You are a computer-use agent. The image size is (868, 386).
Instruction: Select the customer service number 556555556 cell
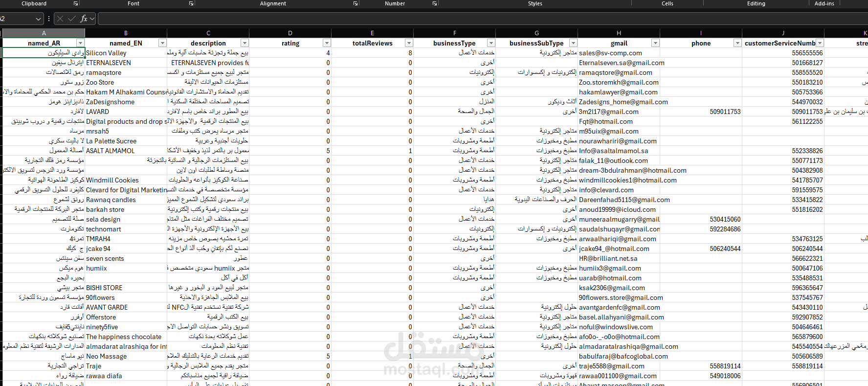[x=783, y=53]
